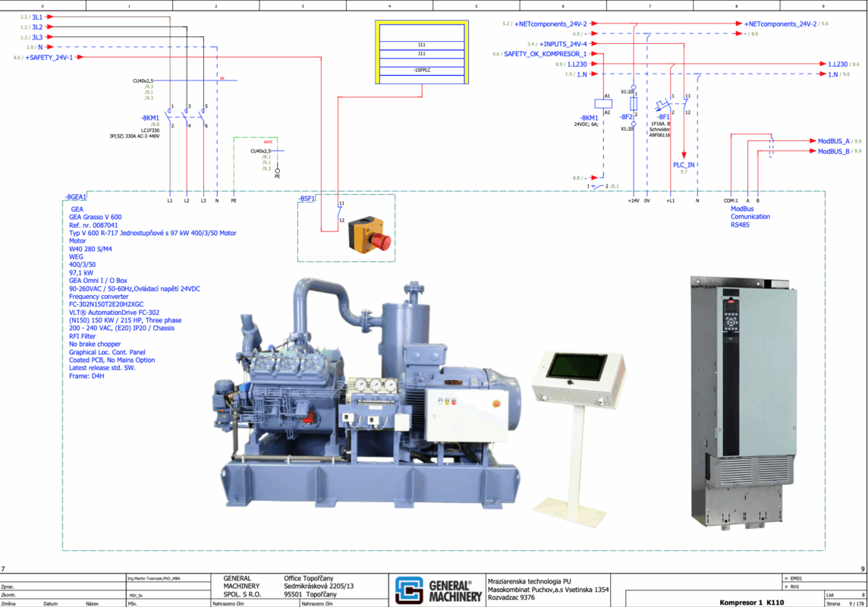Select the -8GEA1 device tag
The image size is (868, 607).
(x=75, y=197)
